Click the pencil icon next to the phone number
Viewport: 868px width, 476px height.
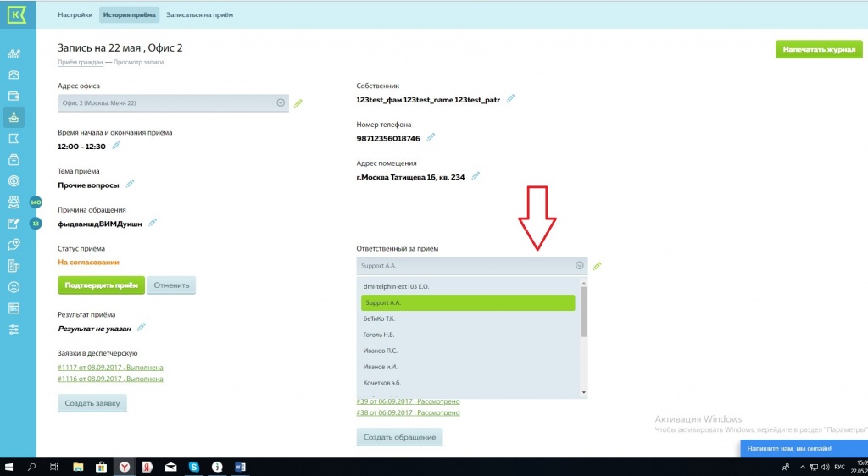click(x=431, y=137)
